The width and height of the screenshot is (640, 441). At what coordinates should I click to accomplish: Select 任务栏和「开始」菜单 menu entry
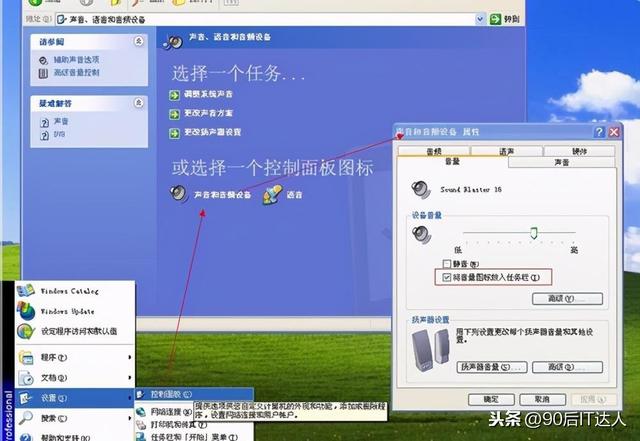(x=194, y=437)
